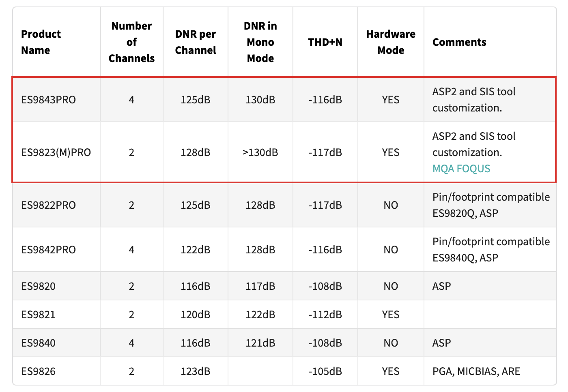Viewport: 568px width, 392px height.
Task: Select the ES9822PRO product name cell
Action: tap(48, 205)
